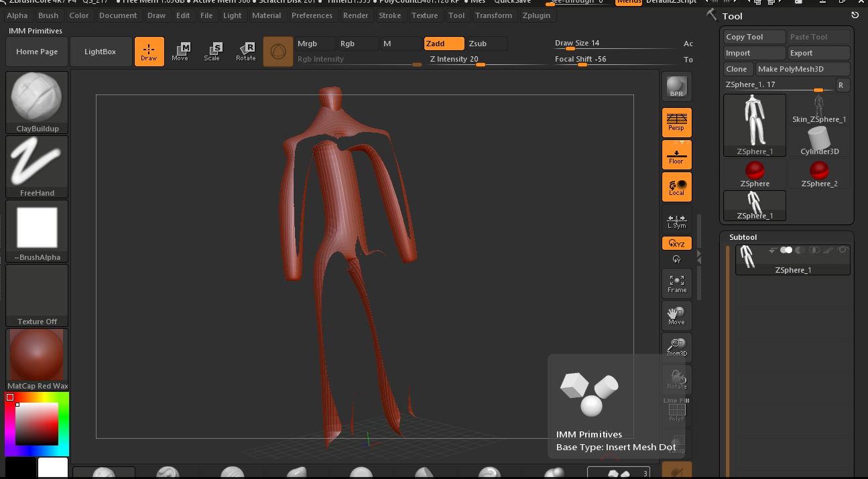The image size is (868, 479).
Task: Click the Zoom3D navigation icon
Action: 676,347
